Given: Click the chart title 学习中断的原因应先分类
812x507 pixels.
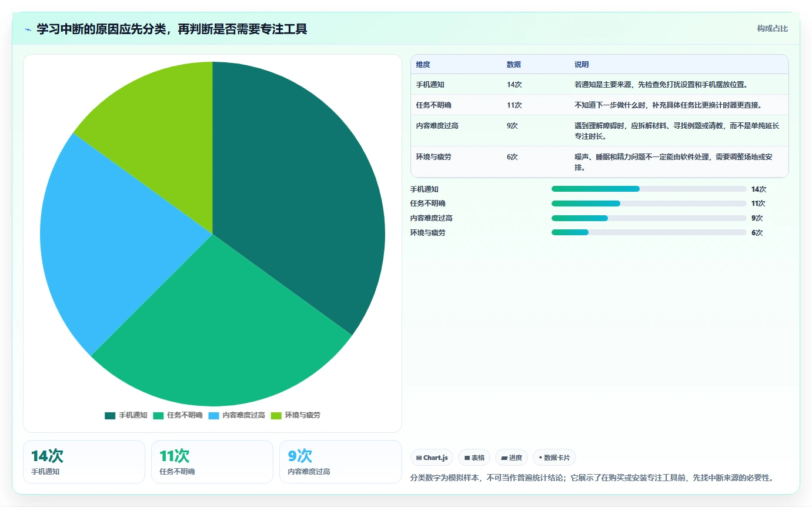Looking at the screenshot, I should pos(172,29).
